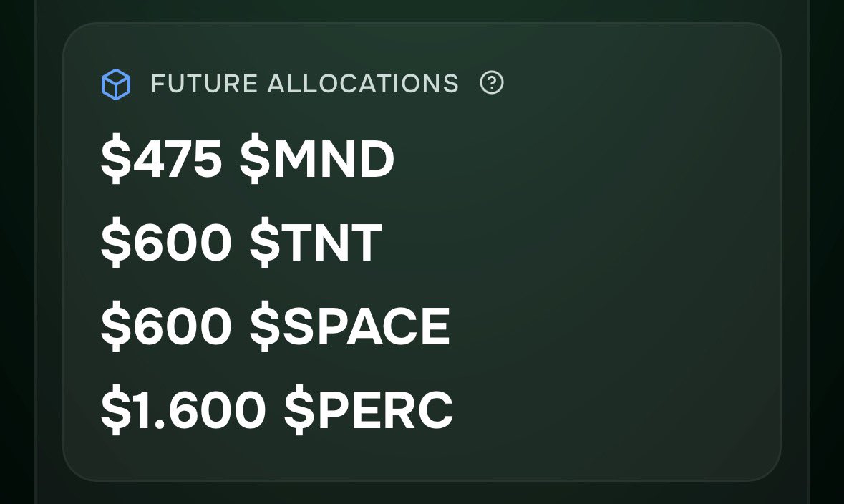Open the help question mark icon
Image resolution: width=844 pixels, height=504 pixels.
coord(492,84)
